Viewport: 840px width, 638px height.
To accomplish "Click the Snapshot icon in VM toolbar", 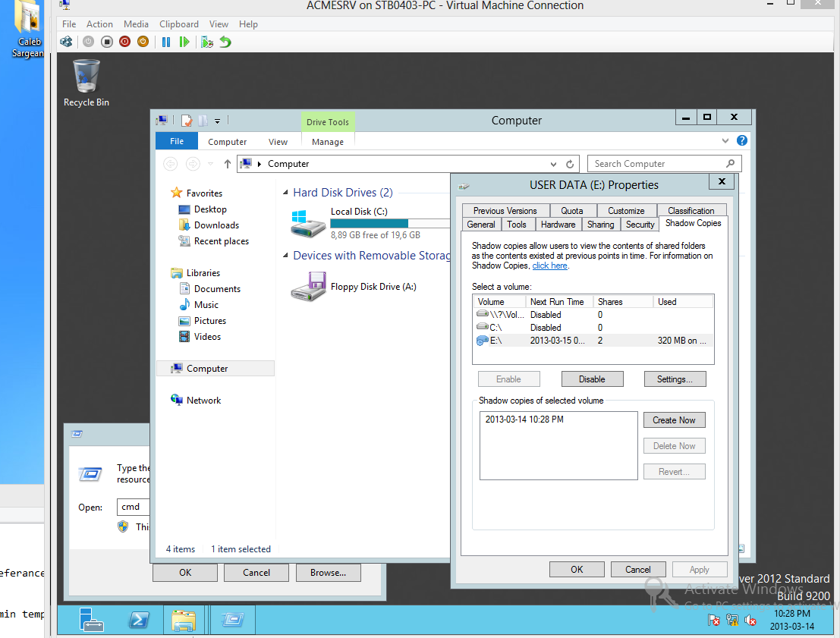I will (207, 42).
